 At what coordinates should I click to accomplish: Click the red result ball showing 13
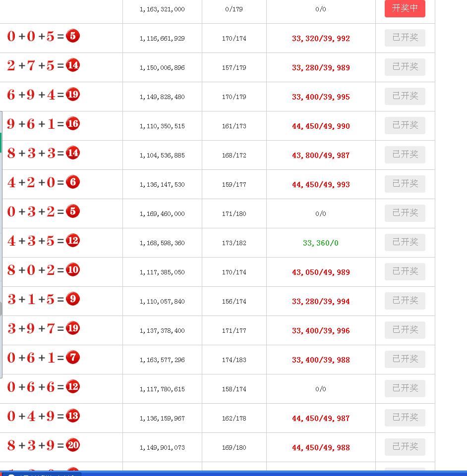tap(73, 416)
